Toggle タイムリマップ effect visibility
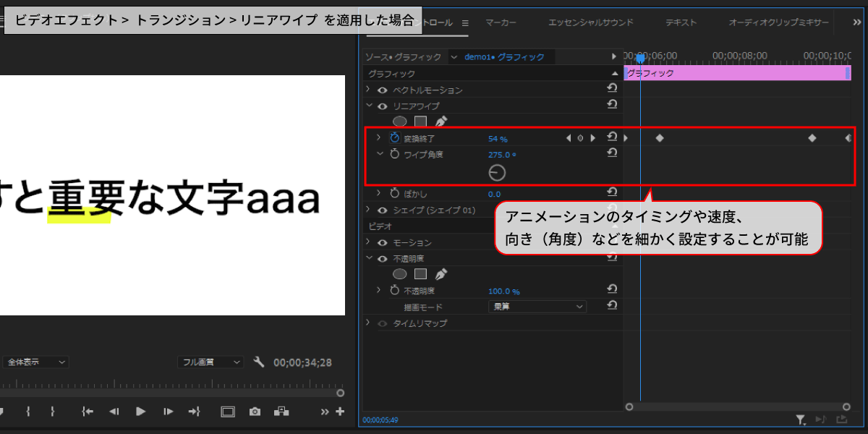868x434 pixels. pyautogui.click(x=382, y=323)
